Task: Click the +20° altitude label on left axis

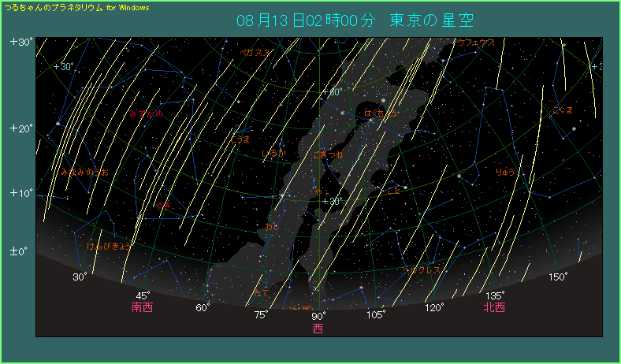Action: 20,128
